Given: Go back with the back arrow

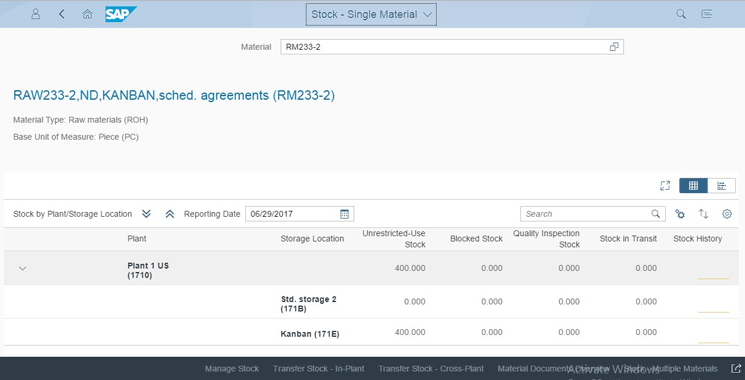Looking at the screenshot, I should tap(62, 14).
